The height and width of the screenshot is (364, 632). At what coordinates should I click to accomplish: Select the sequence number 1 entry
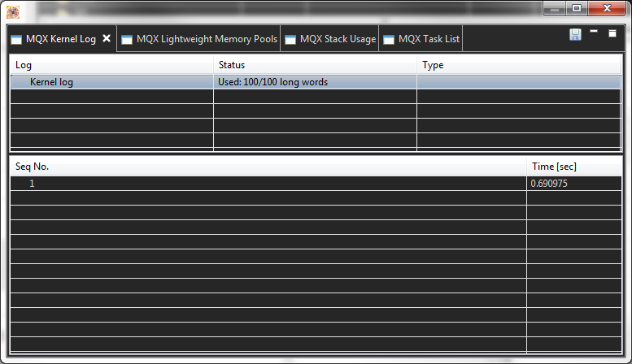point(32,184)
